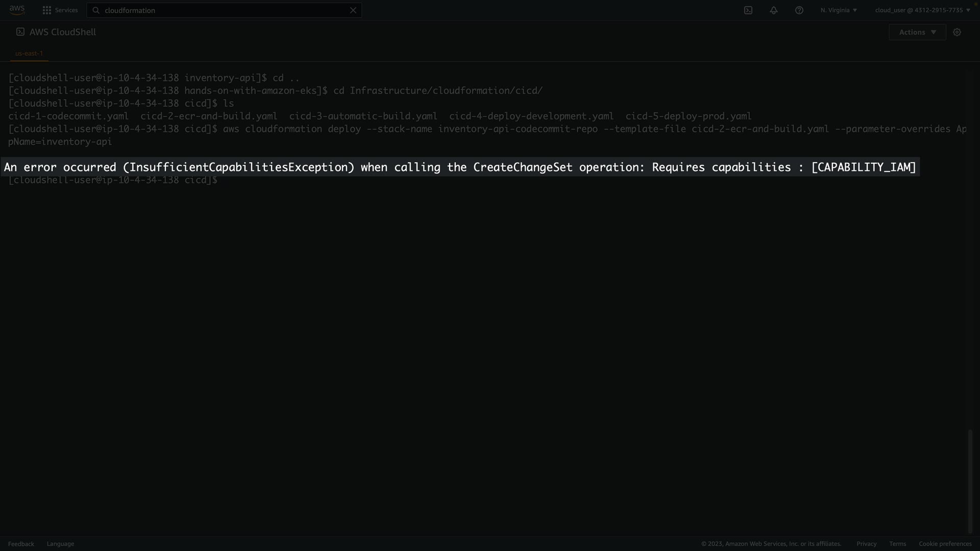
Task: Select the us-east-1 terminal tab
Action: [x=29, y=53]
